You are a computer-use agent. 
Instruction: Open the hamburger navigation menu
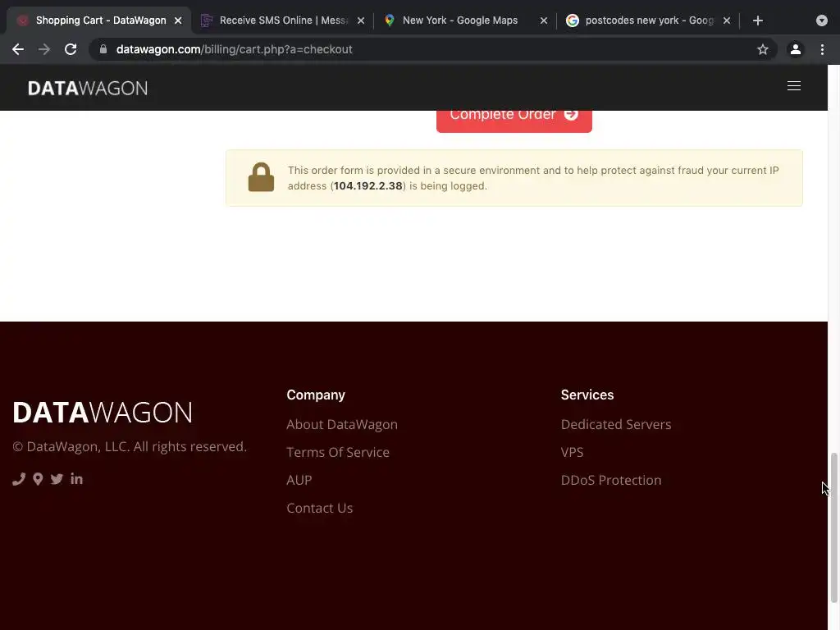(793, 85)
